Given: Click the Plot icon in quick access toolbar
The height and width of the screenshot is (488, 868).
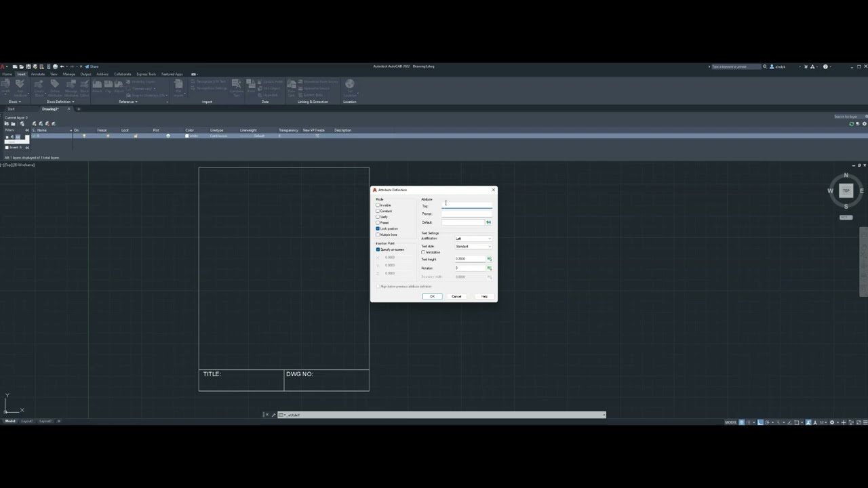Looking at the screenshot, I should (x=56, y=66).
